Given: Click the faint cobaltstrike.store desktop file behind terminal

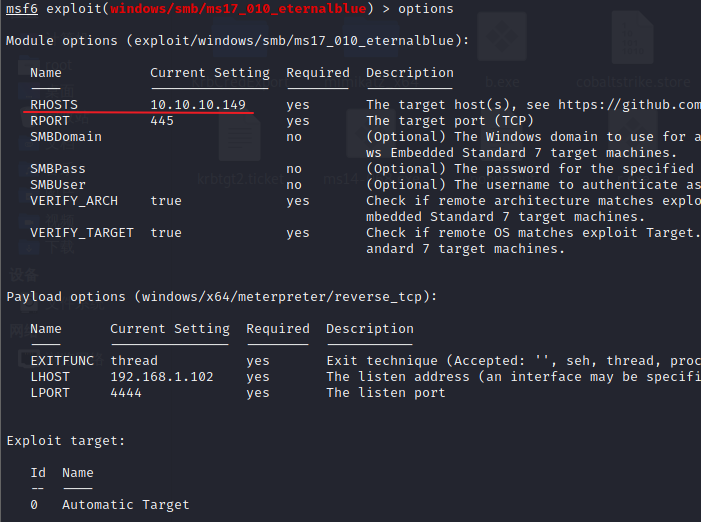Looking at the screenshot, I should [x=633, y=49].
